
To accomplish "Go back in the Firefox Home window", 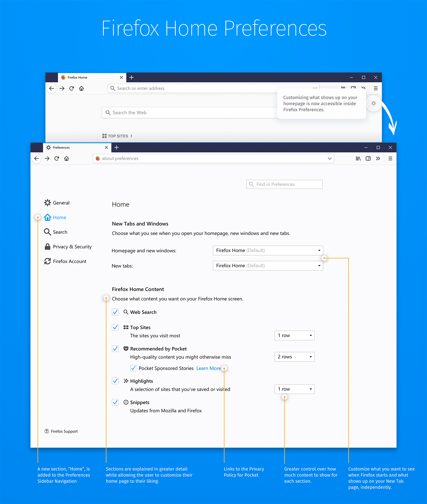I will (52, 88).
